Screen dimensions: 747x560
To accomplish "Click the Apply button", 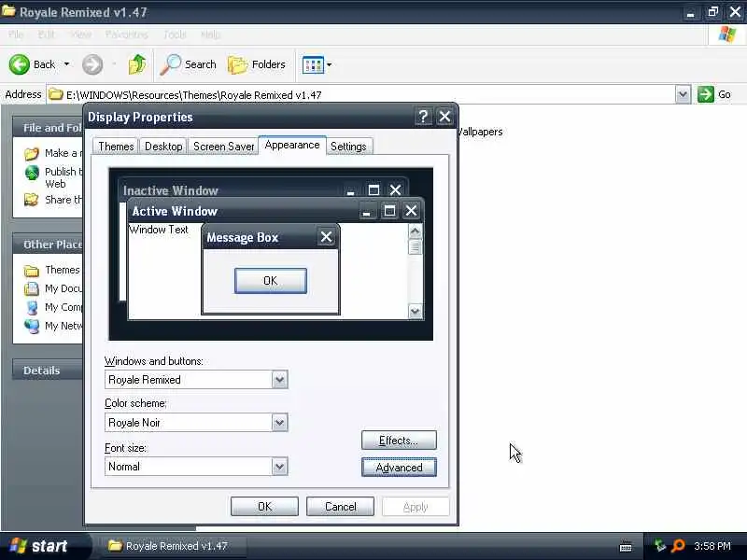I will pyautogui.click(x=416, y=507).
